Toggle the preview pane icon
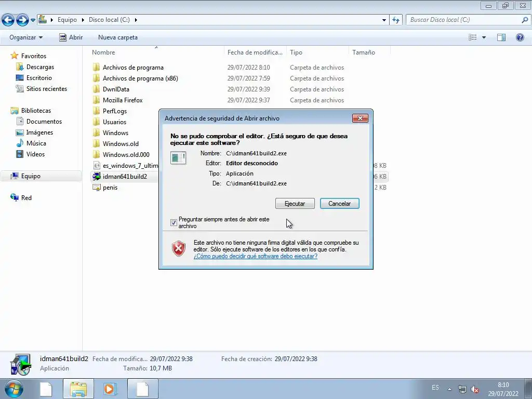532x399 pixels. click(501, 37)
